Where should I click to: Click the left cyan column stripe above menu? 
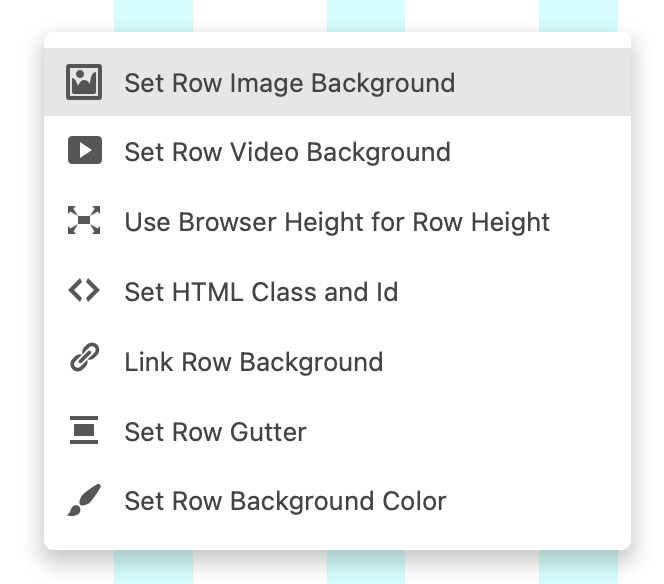(x=153, y=15)
